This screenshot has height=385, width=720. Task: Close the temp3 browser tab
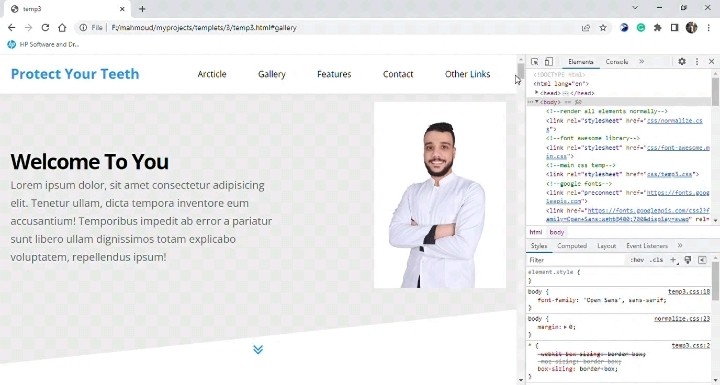(122, 9)
